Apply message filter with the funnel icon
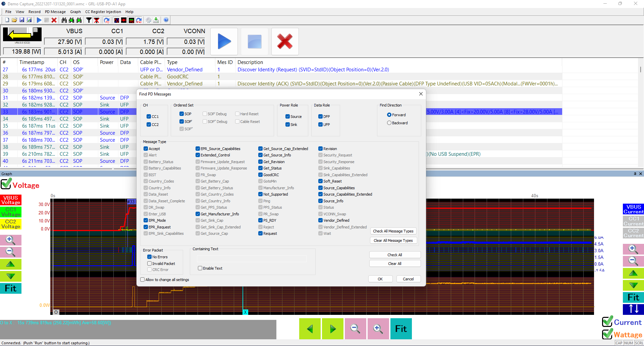644x346 pixels. [x=89, y=20]
